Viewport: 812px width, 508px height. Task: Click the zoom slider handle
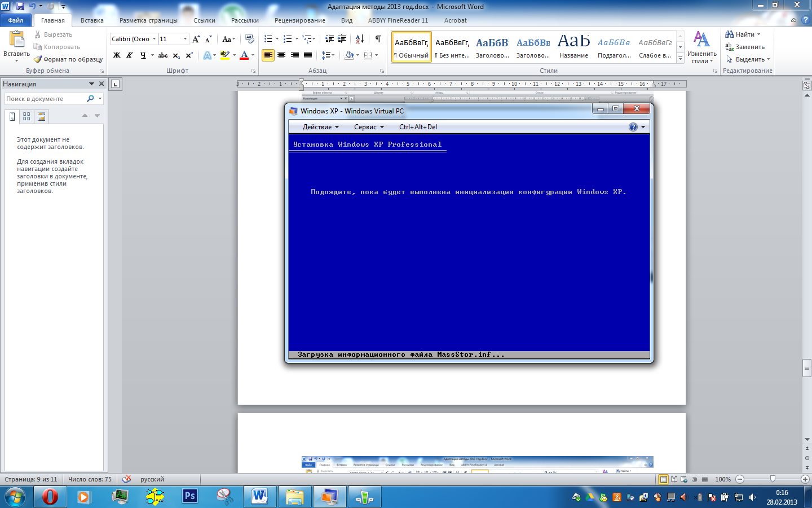(773, 479)
